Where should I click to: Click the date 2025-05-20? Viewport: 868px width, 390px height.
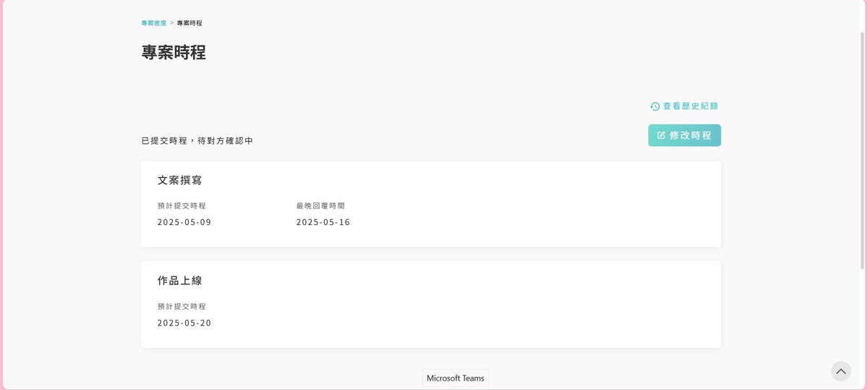click(x=184, y=323)
